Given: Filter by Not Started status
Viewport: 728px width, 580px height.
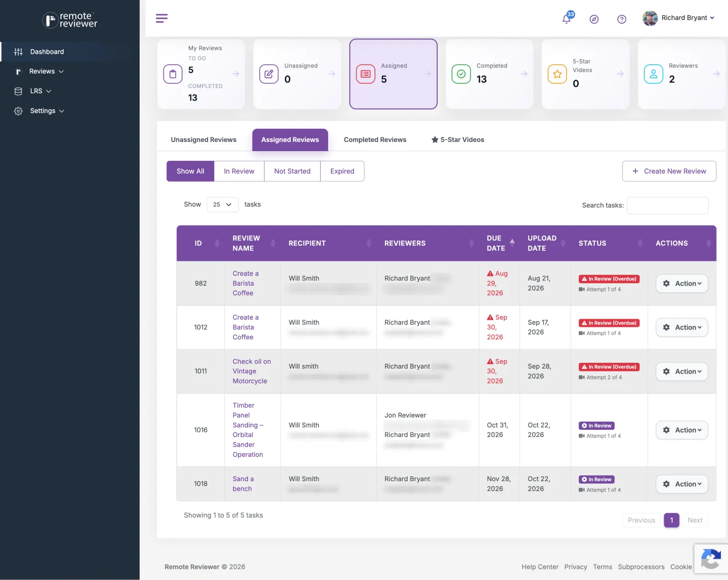Looking at the screenshot, I should (292, 171).
